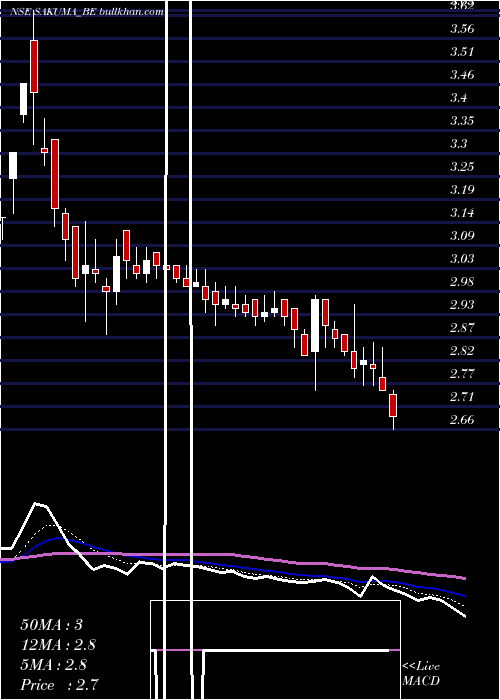500x700 pixels.
Task: Click the 3.35 price axis label
Action: tap(462, 121)
